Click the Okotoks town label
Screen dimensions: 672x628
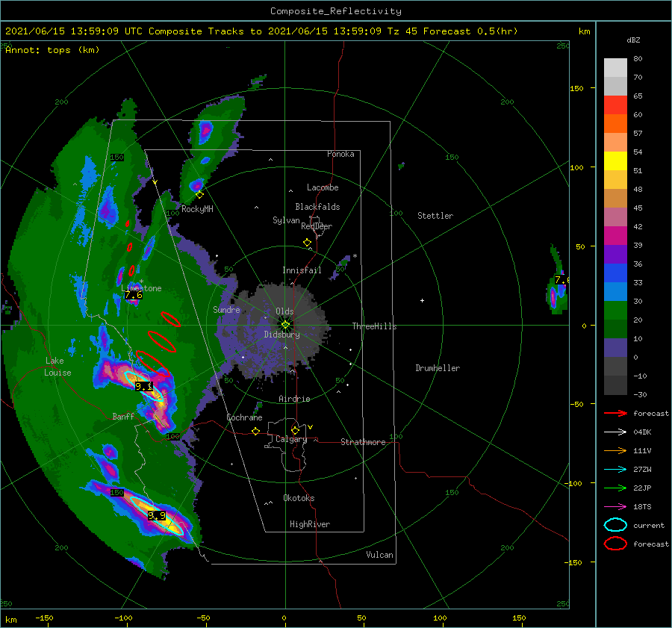(x=299, y=498)
